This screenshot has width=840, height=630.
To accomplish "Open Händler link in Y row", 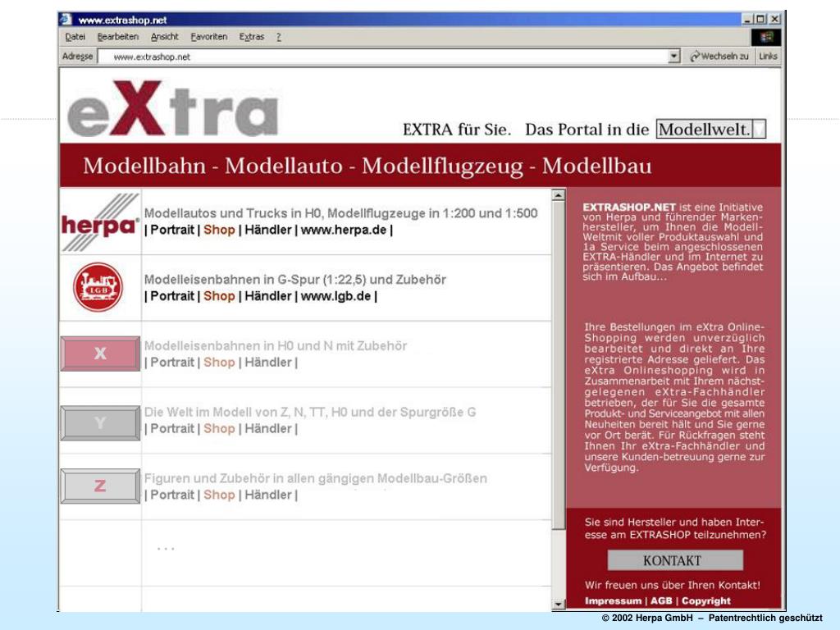I will 268,429.
